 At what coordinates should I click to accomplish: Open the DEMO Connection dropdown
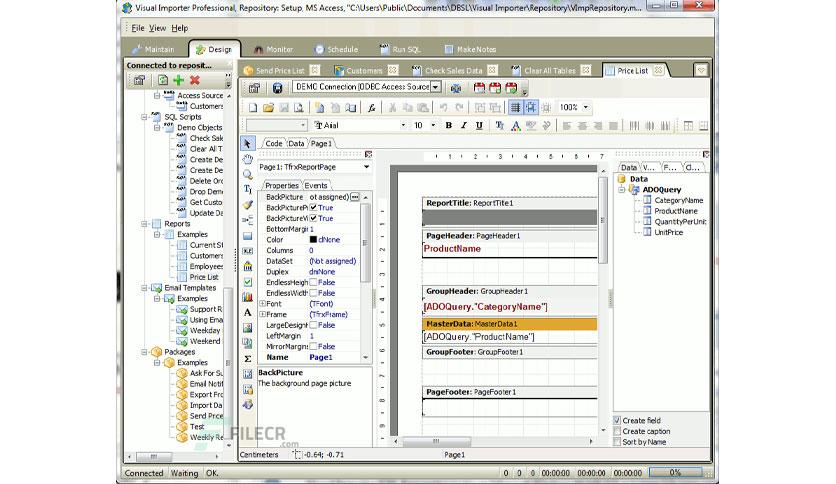436,87
